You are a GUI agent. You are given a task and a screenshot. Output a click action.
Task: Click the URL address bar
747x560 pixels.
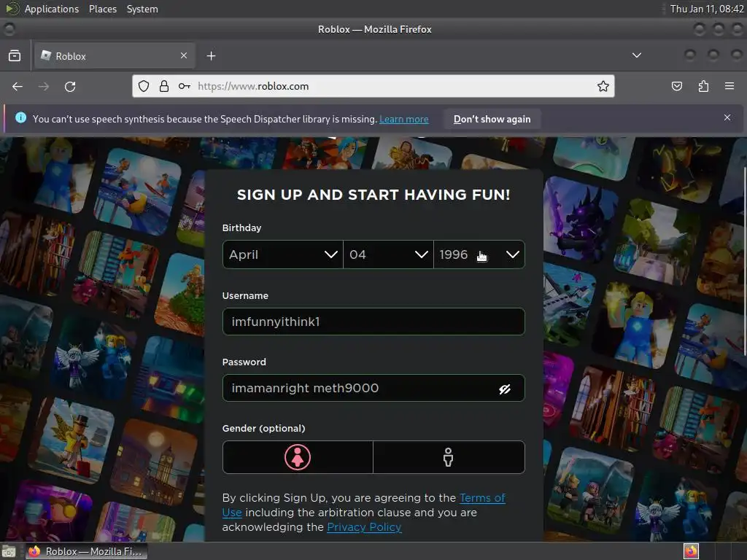(x=373, y=86)
